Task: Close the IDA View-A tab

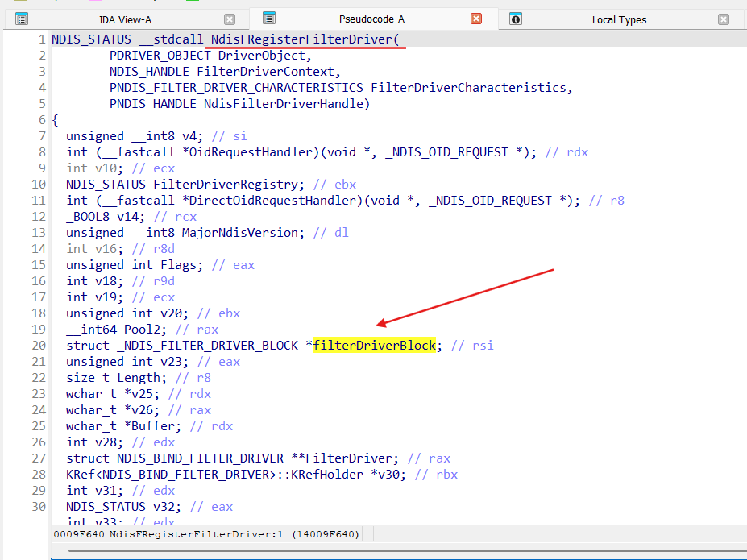Action: click(x=230, y=19)
